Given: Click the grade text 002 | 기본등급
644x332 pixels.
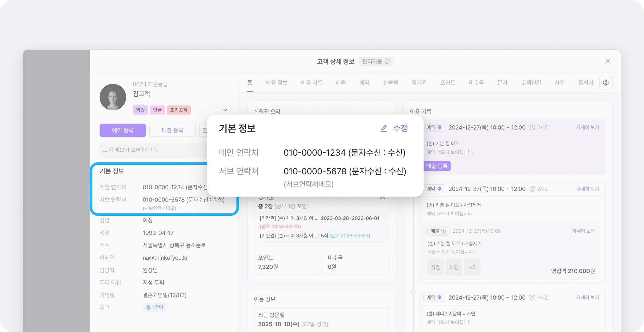Looking at the screenshot, I should [x=150, y=84].
